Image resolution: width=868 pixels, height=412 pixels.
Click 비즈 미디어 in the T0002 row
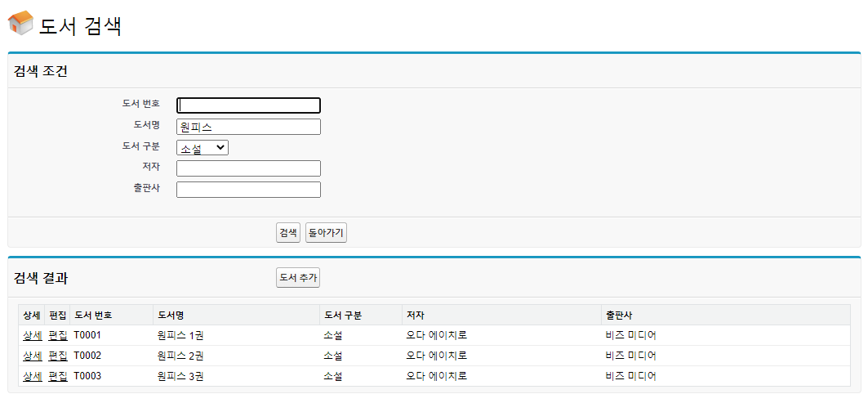click(631, 356)
